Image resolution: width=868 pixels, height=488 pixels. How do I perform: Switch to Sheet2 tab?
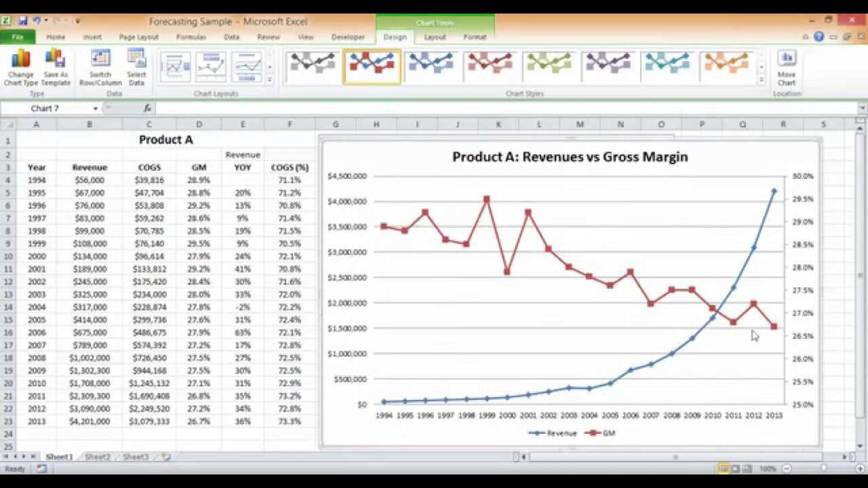pos(97,457)
